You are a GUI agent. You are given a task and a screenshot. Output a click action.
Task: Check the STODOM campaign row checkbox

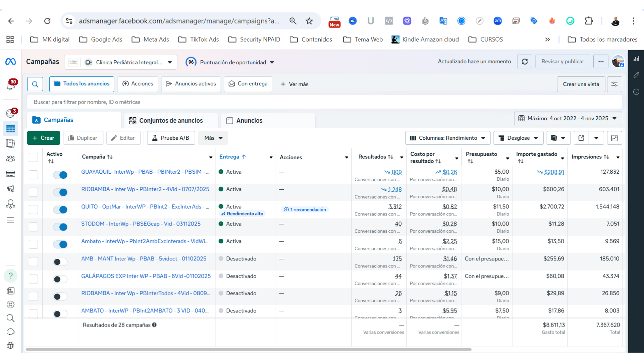[x=33, y=227]
